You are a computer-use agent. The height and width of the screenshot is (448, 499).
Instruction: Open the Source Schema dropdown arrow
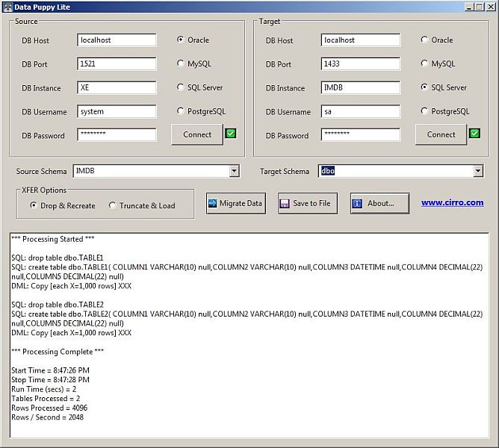234,171
